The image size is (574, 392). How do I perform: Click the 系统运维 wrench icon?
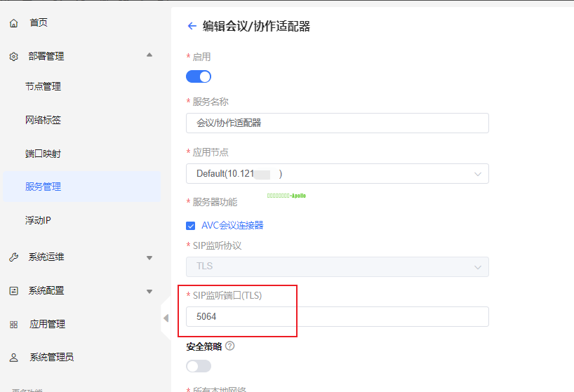[14, 257]
